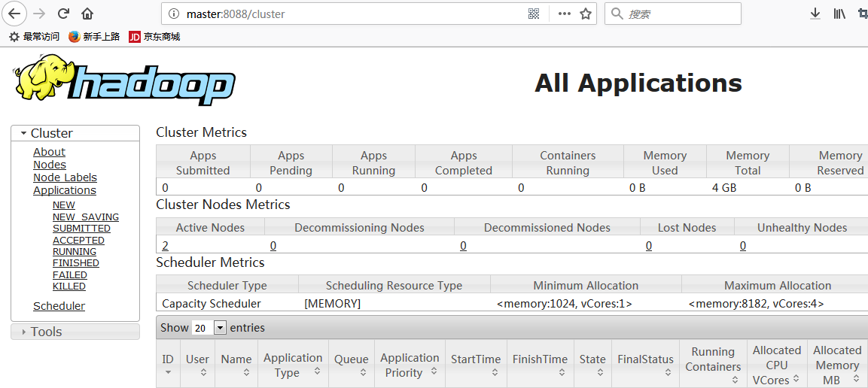Open page actions three-dots menu
This screenshot has height=388, width=868.
tap(564, 14)
